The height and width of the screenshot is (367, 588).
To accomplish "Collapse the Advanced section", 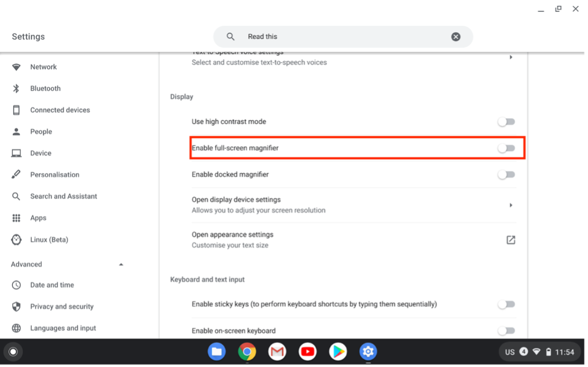I will (x=121, y=264).
